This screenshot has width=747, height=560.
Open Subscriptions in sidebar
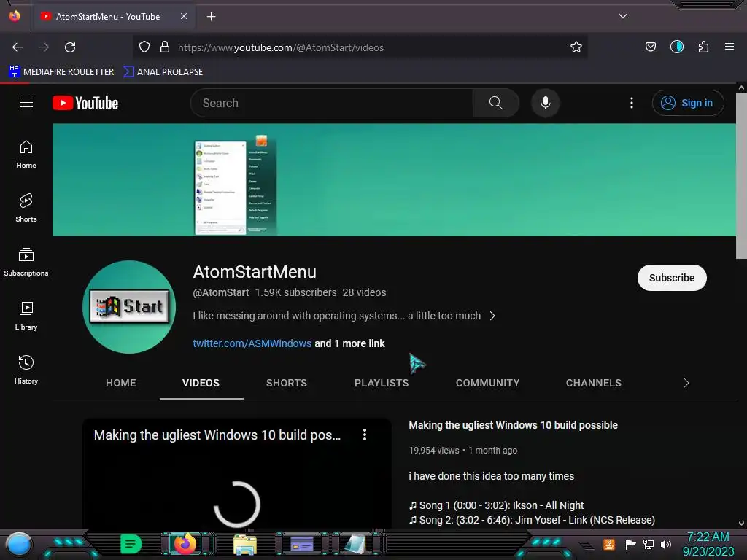(26, 262)
